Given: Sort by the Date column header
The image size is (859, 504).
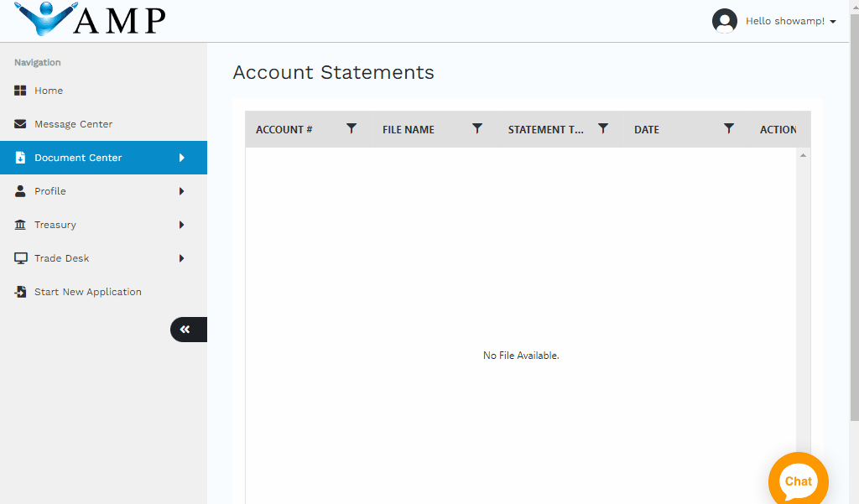Looking at the screenshot, I should [647, 129].
